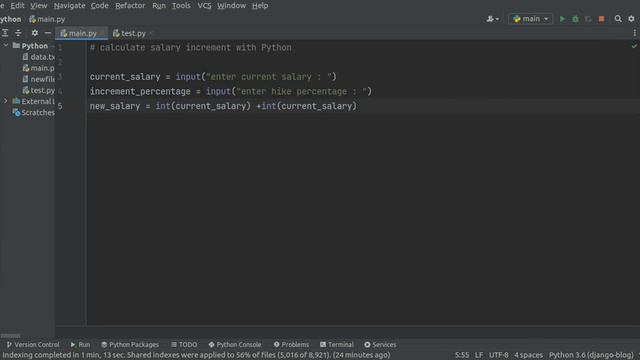This screenshot has height=360, width=640.
Task: Open the Services tool window
Action: click(380, 344)
